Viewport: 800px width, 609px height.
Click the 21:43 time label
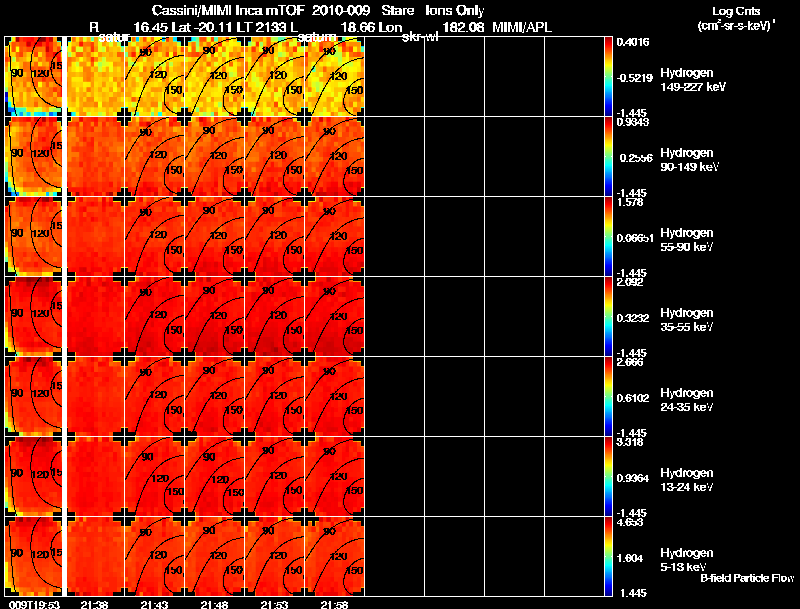pos(154,605)
